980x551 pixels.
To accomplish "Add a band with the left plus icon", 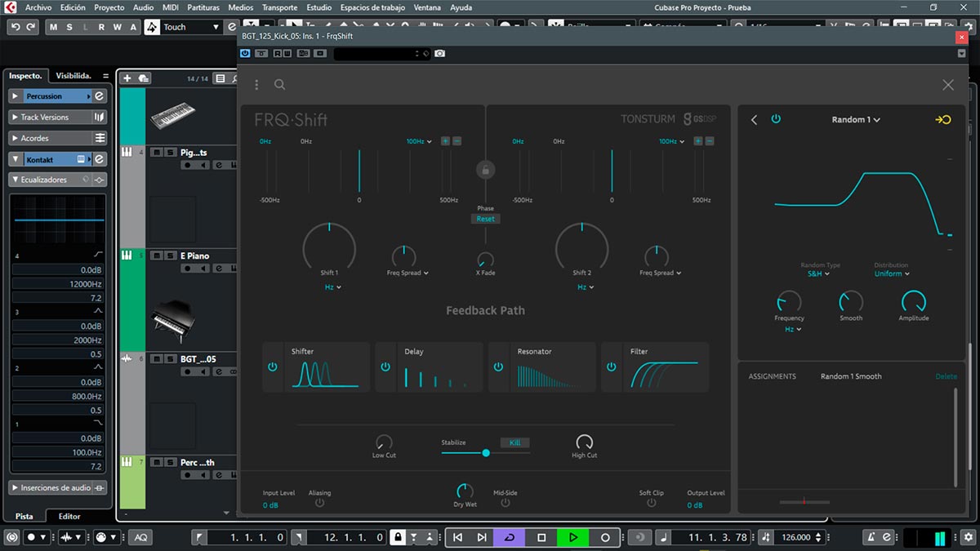I will tap(445, 141).
